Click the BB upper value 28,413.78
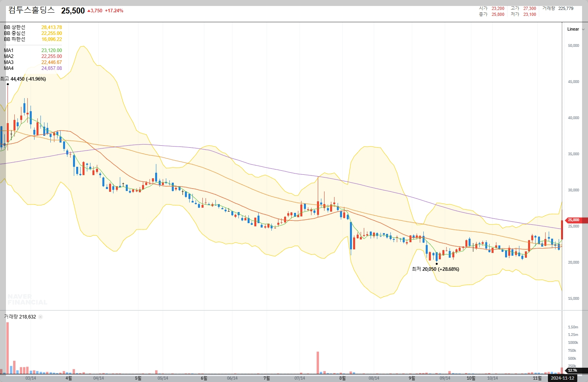This screenshot has height=382, width=588. (52, 27)
